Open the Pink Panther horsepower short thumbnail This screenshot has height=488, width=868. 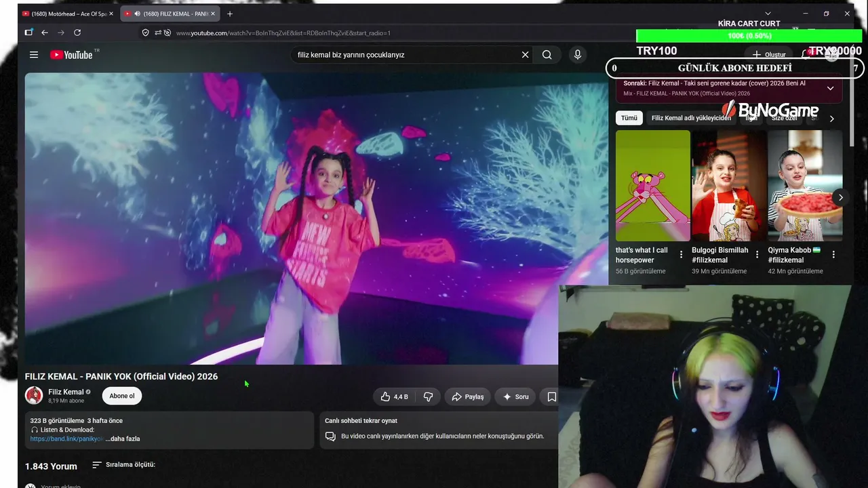[653, 186]
